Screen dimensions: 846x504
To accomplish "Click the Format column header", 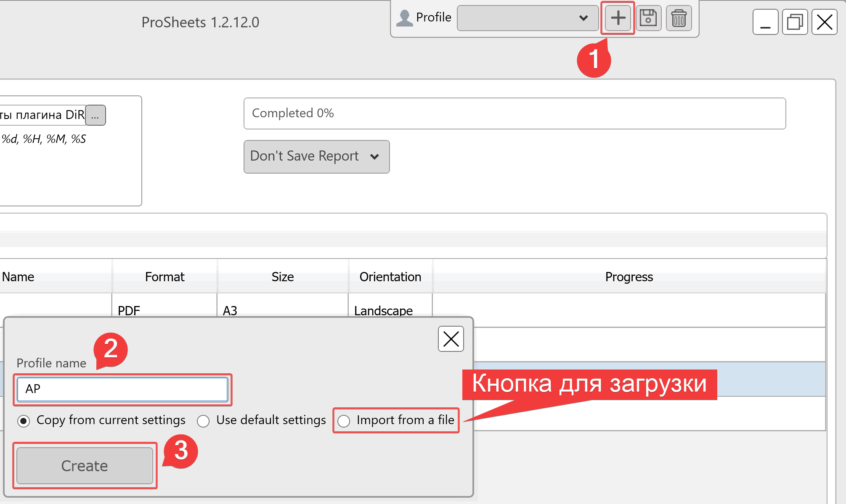I will coord(165,277).
